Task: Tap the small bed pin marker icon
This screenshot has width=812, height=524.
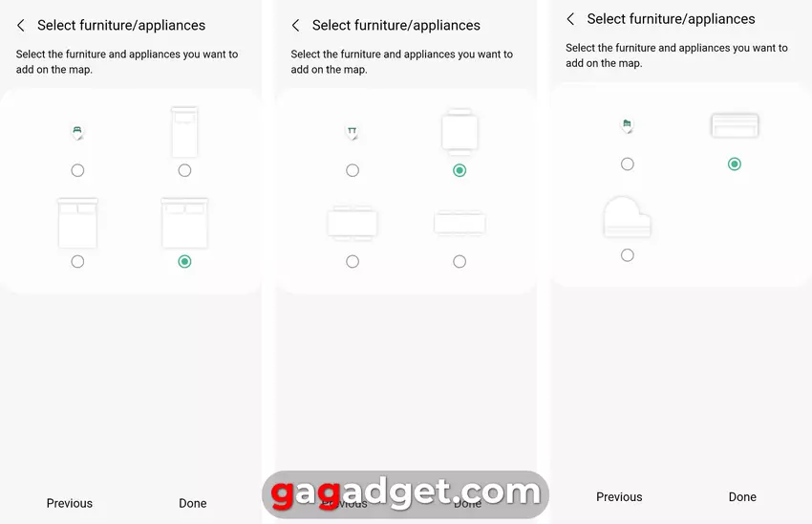Action: point(77,132)
